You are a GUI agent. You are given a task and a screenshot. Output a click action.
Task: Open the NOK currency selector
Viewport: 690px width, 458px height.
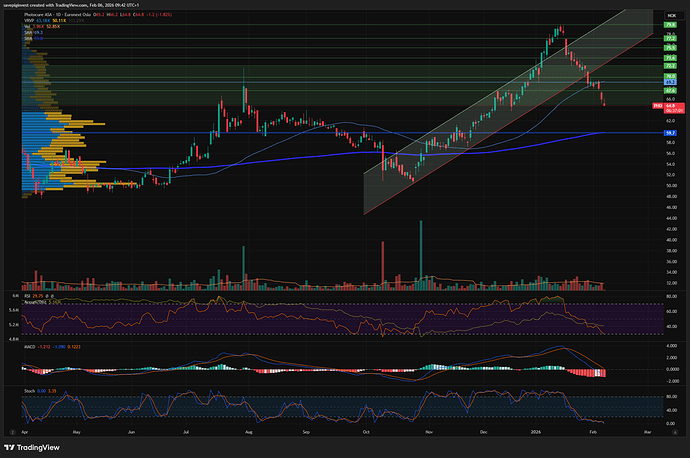(x=671, y=16)
